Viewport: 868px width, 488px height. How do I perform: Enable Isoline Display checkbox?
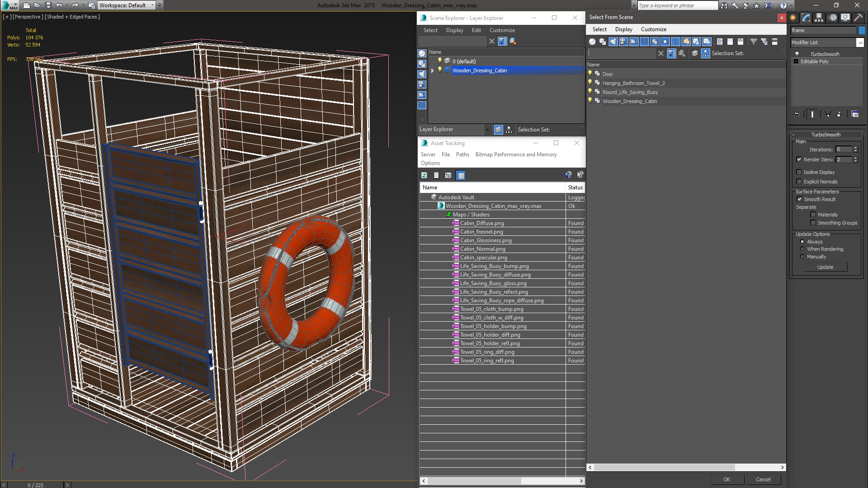pyautogui.click(x=799, y=172)
